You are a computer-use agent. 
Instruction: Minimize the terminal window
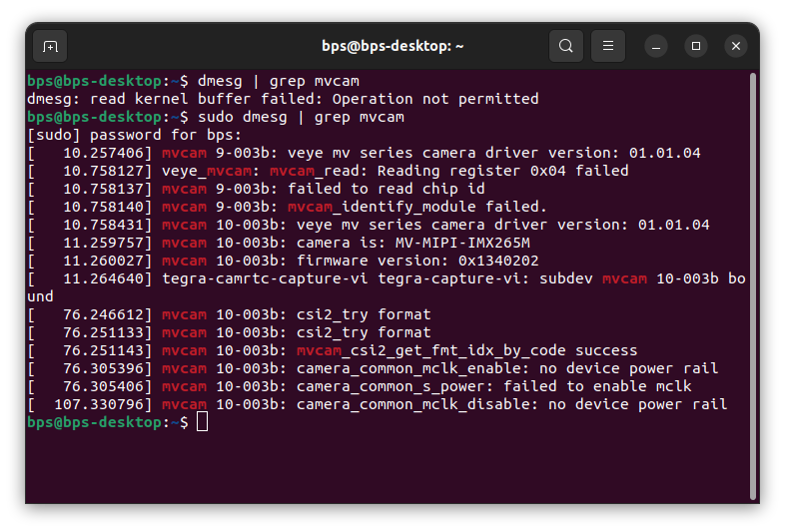[656, 46]
